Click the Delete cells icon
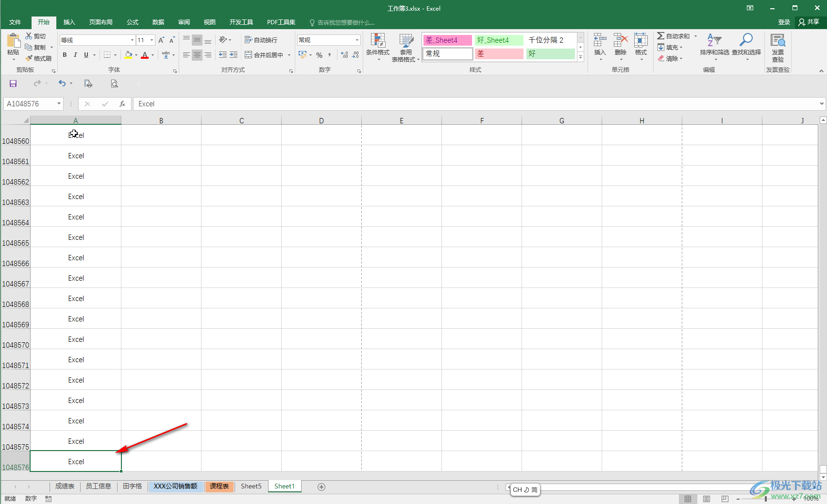Viewport: 827px width, 504px height. click(x=621, y=40)
